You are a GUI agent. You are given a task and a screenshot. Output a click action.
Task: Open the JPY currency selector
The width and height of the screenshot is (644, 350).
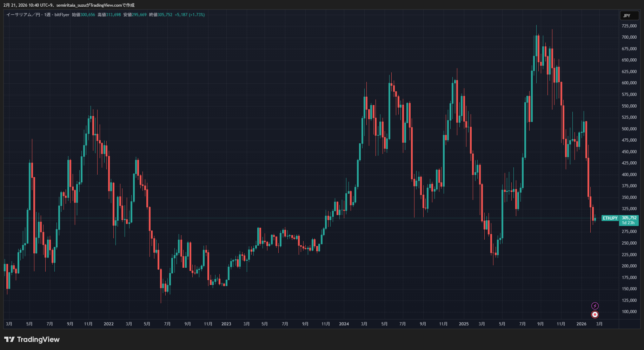pos(630,15)
